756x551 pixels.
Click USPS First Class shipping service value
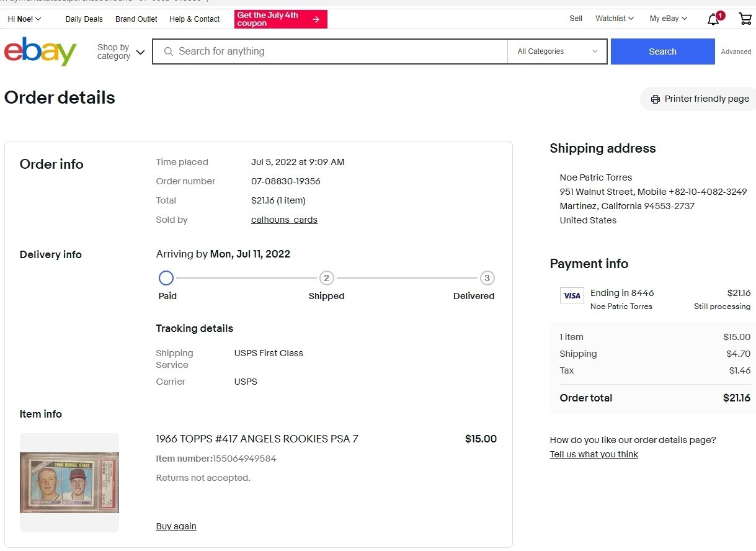(x=269, y=353)
